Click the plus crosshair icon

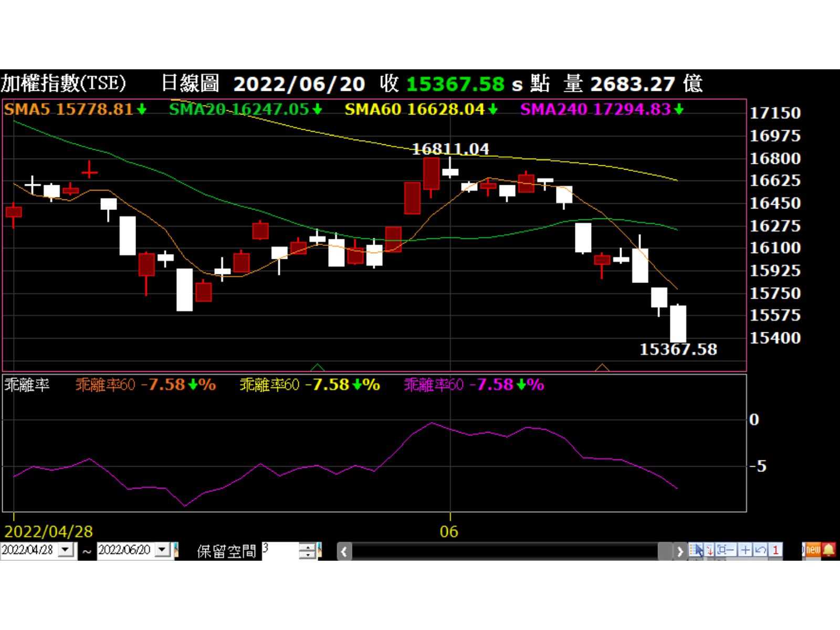pyautogui.click(x=745, y=550)
